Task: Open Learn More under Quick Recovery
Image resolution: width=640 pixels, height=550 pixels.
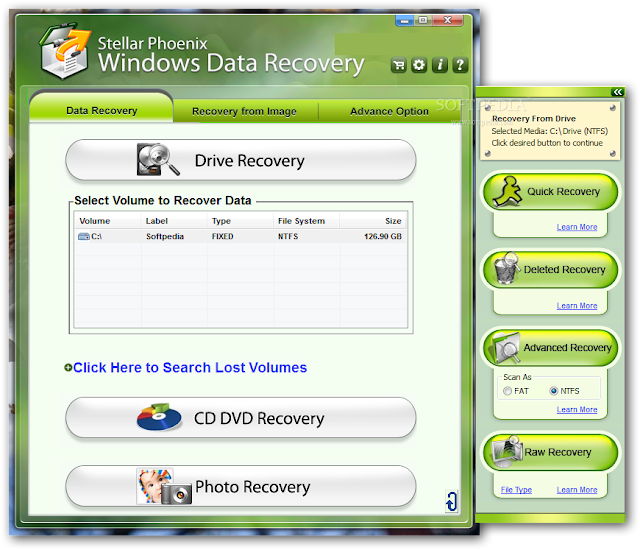Action: click(x=577, y=227)
